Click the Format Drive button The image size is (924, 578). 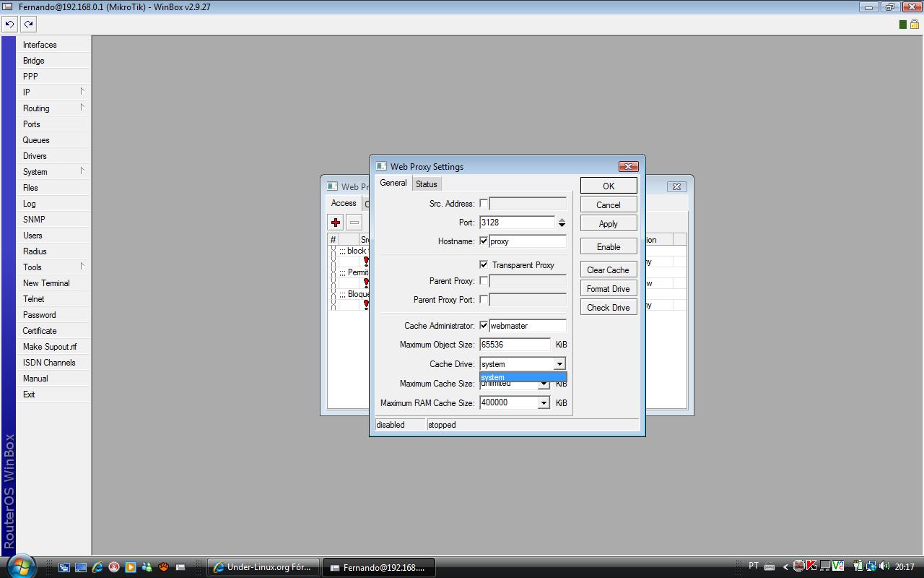click(609, 288)
